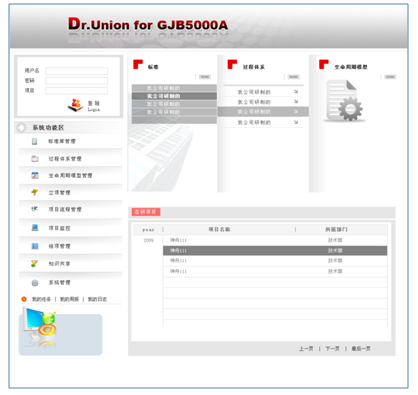Expand the highlighted row arrow in 过程体系 list
Viewport: 418px width, 395px height.
point(296,112)
